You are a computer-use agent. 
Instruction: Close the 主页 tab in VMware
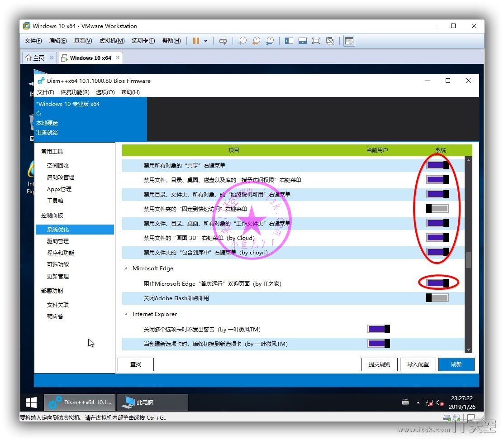(52, 58)
